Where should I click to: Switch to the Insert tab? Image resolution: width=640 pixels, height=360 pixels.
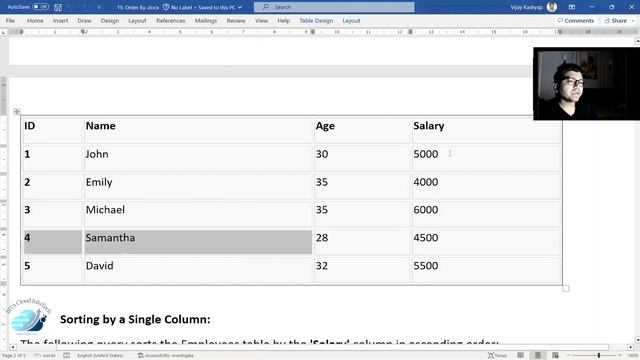[x=60, y=20]
